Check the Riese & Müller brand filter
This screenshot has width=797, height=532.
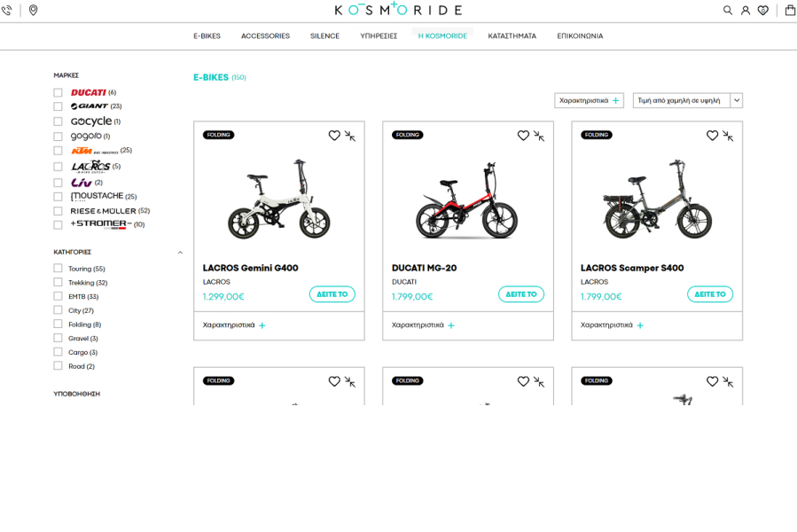click(58, 211)
